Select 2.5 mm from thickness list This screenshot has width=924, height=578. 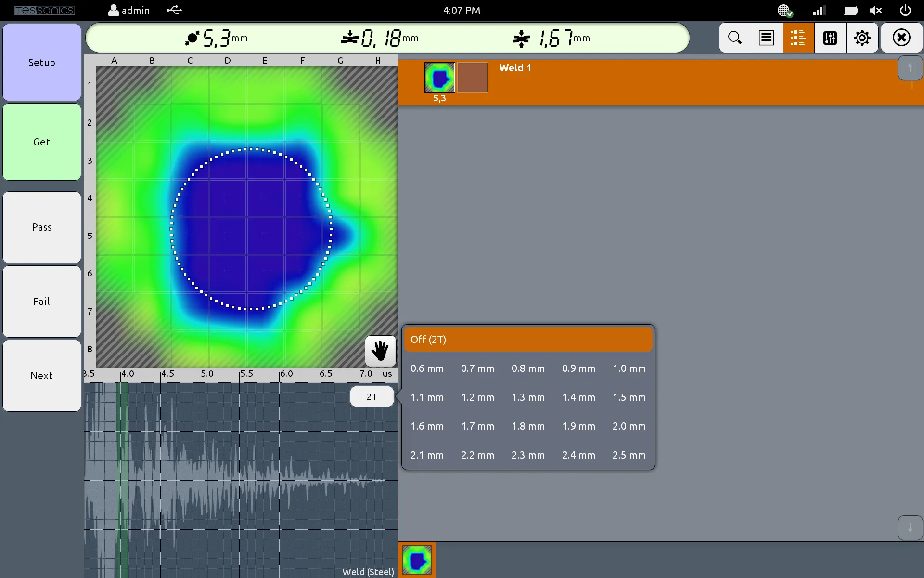(x=629, y=455)
